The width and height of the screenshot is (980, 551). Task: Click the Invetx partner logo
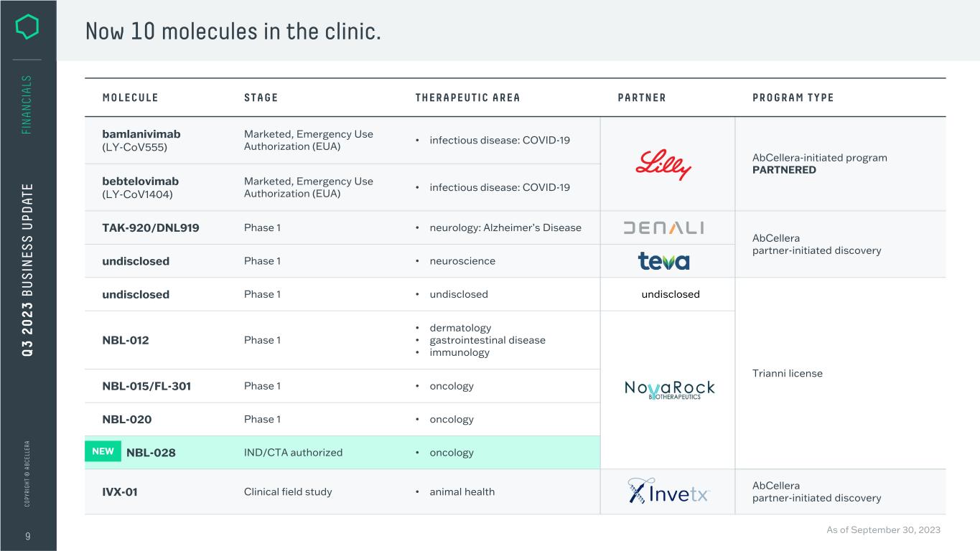click(x=668, y=491)
